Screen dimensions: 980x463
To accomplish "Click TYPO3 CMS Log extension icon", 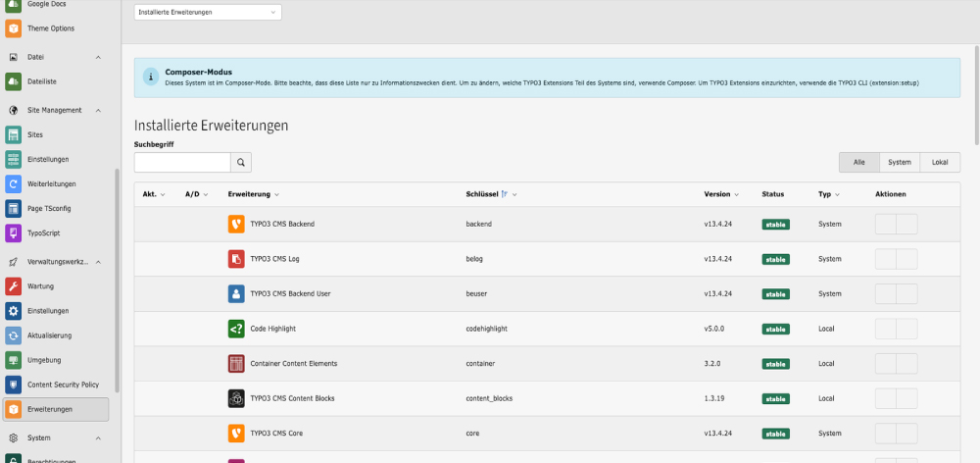I will [x=236, y=259].
